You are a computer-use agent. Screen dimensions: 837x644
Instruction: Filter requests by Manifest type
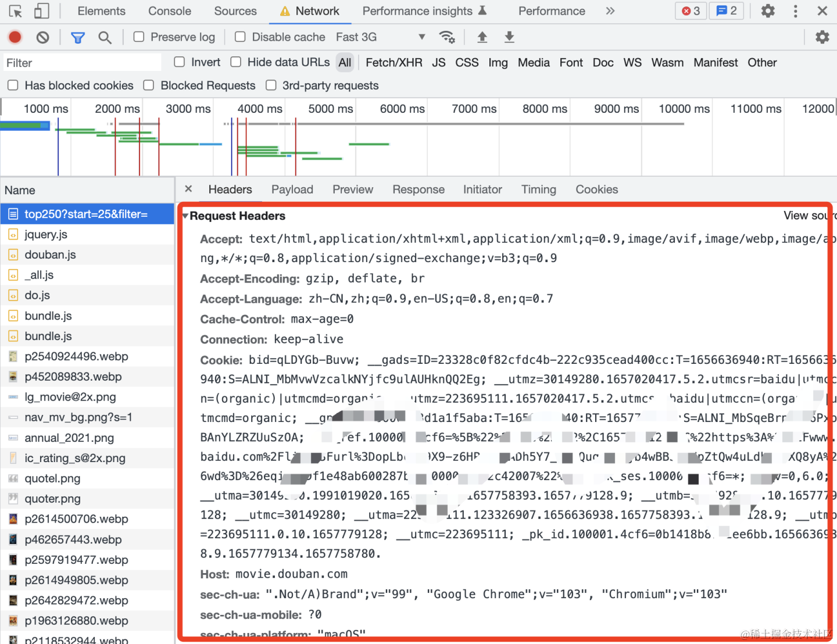[716, 62]
